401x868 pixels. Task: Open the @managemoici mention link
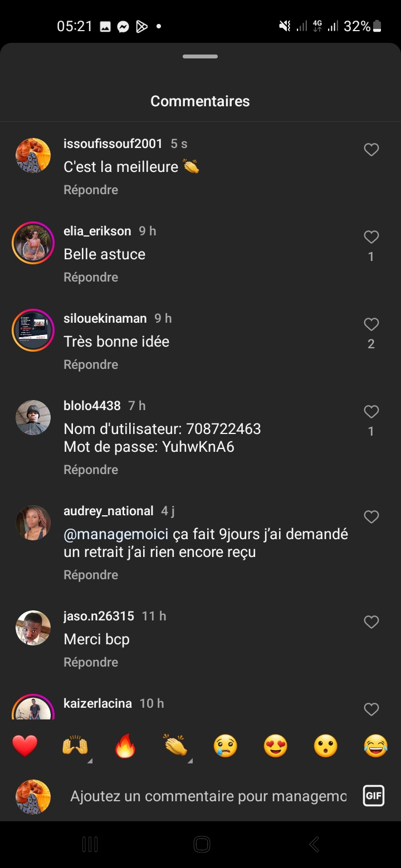click(116, 534)
